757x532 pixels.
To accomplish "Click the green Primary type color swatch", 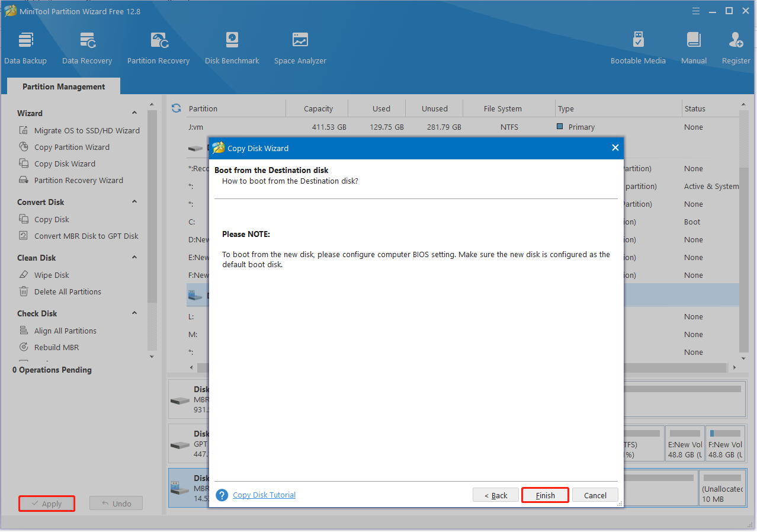I will 559,127.
